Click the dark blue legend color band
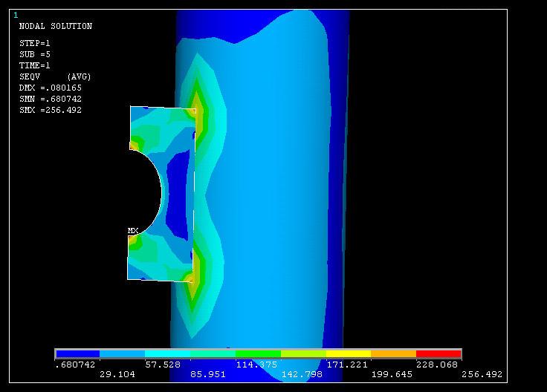Viewport: 547px width, 392px height. [x=77, y=353]
